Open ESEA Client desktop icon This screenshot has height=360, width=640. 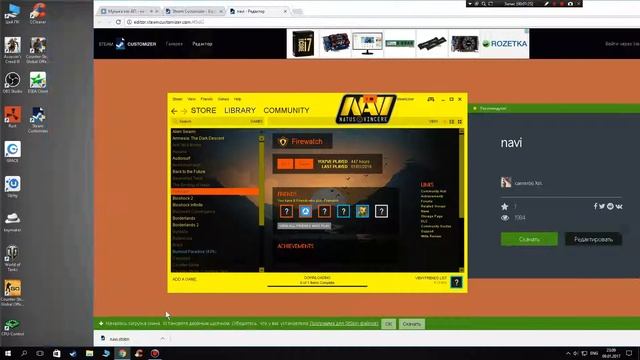coord(38,82)
